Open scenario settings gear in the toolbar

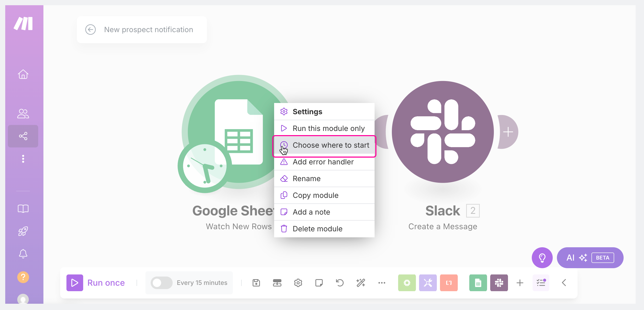point(298,283)
